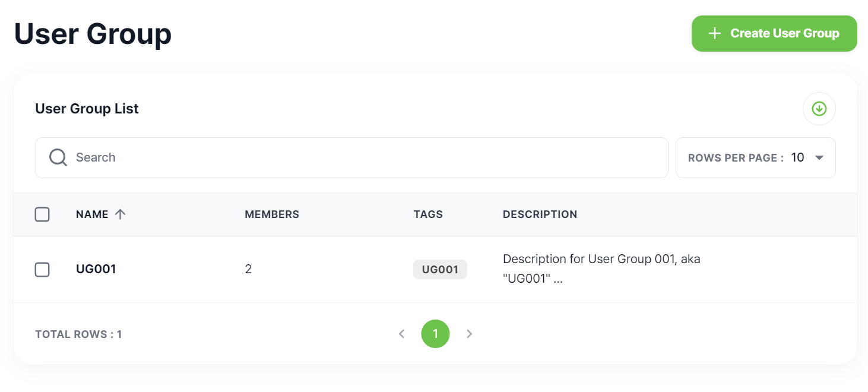
Task: Check the select-all checkbox in table header
Action: (x=42, y=214)
